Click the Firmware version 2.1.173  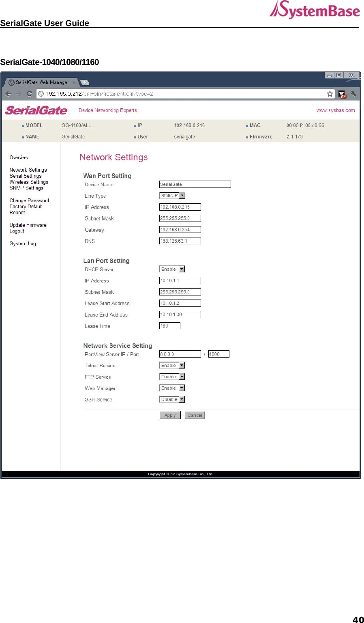coord(295,137)
